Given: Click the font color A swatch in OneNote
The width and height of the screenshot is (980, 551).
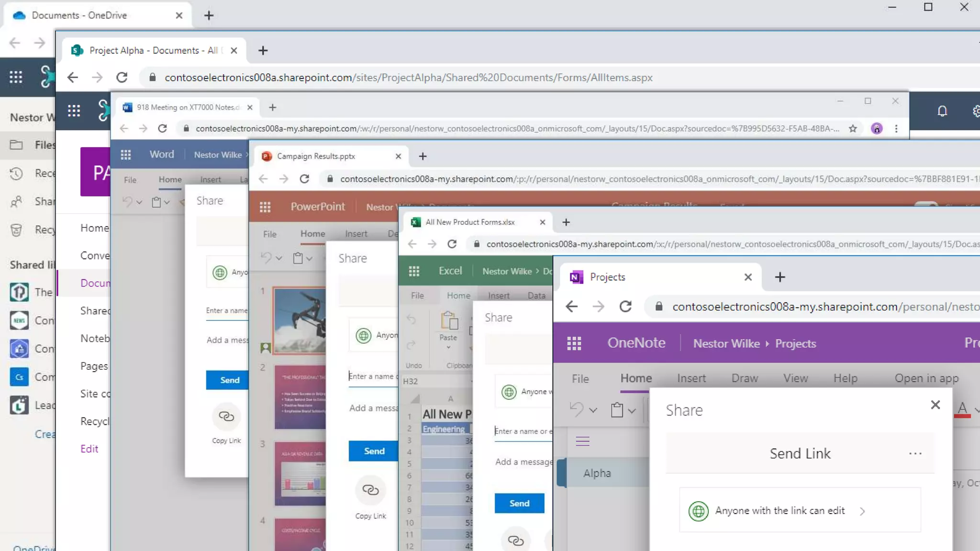Looking at the screenshot, I should [x=962, y=409].
